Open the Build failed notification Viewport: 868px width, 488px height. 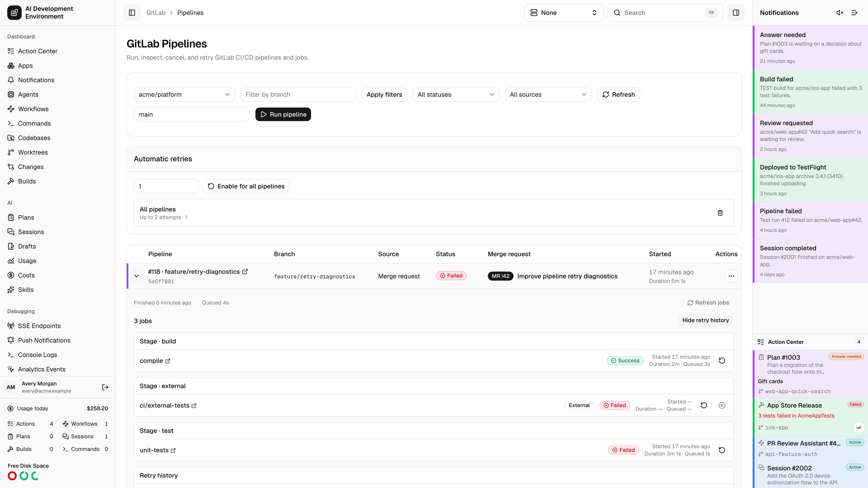[810, 91]
